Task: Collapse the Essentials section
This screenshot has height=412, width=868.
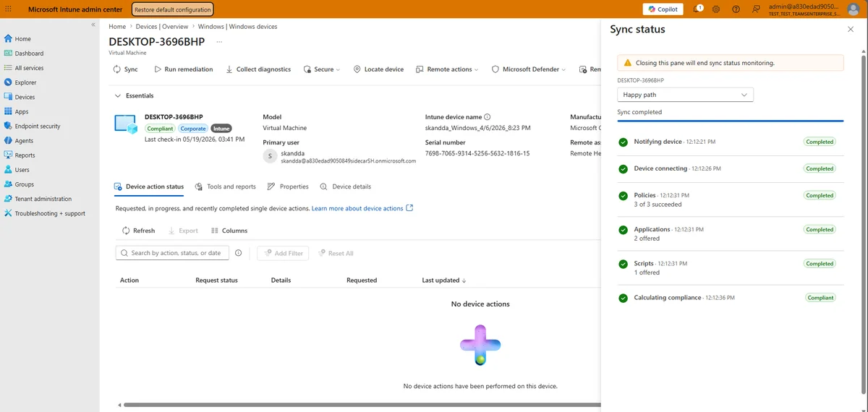Action: (135, 95)
